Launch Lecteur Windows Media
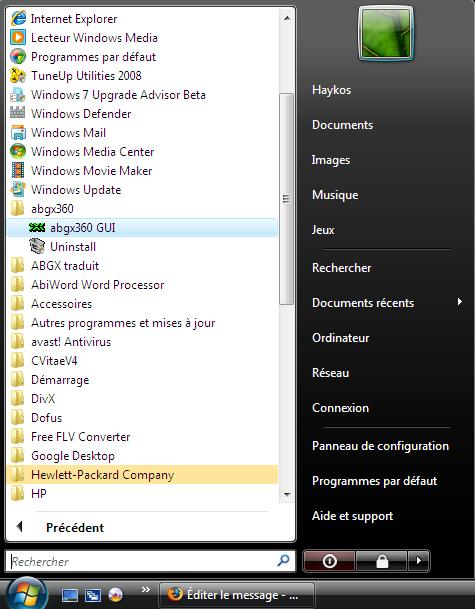The image size is (475, 609). 84,38
